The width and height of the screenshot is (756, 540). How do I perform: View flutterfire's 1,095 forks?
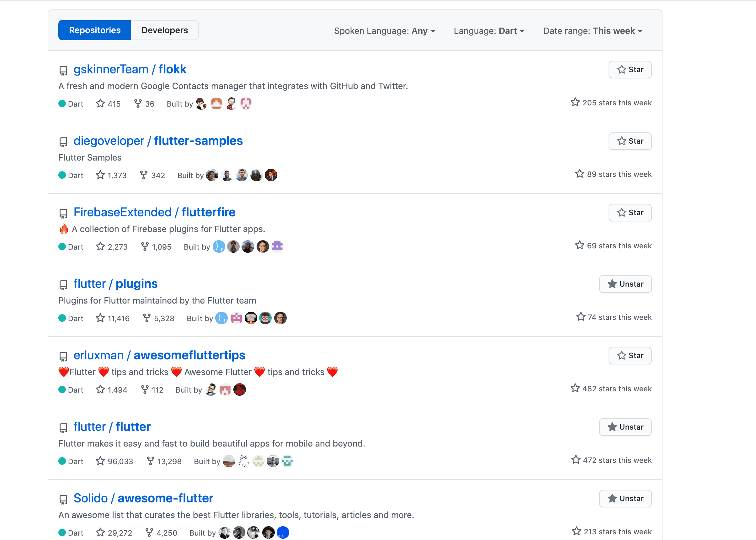click(x=156, y=247)
